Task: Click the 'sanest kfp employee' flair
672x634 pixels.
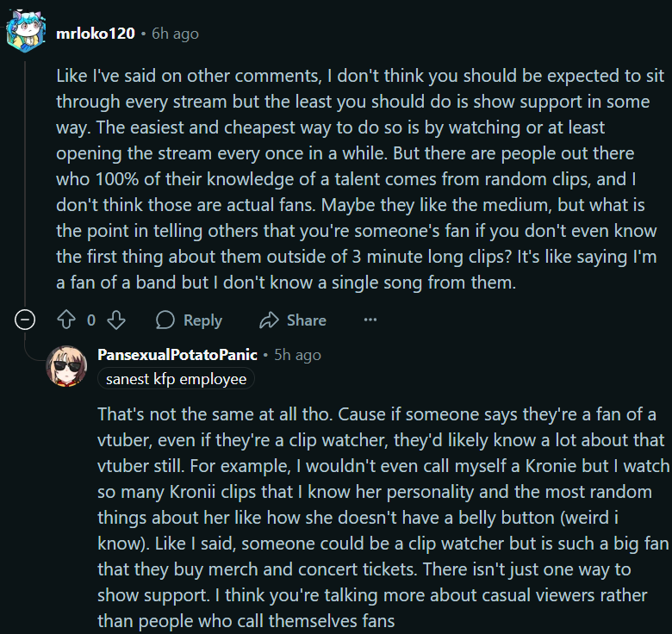Action: (176, 379)
